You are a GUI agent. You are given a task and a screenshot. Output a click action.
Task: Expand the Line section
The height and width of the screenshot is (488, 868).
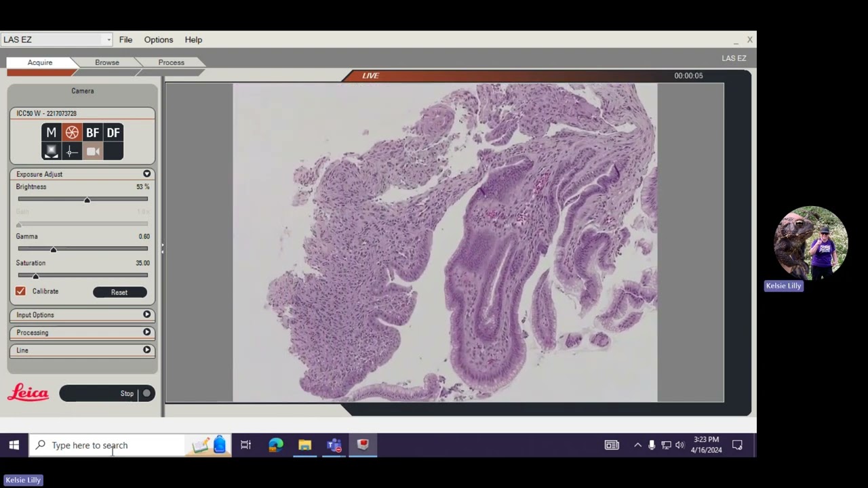(146, 350)
